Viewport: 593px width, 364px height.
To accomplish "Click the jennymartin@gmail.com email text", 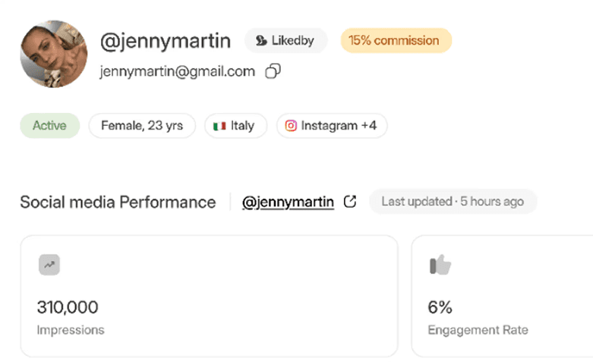I will coord(177,71).
